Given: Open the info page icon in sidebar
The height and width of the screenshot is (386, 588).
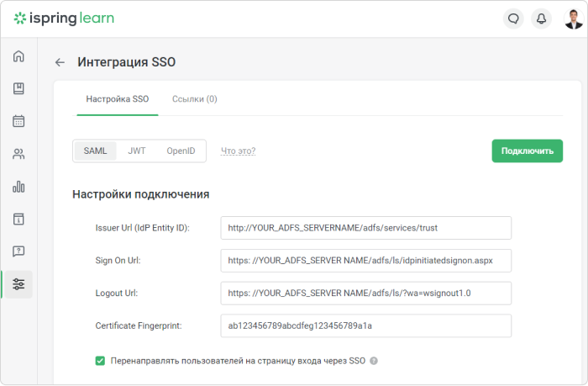Looking at the screenshot, I should (x=18, y=219).
